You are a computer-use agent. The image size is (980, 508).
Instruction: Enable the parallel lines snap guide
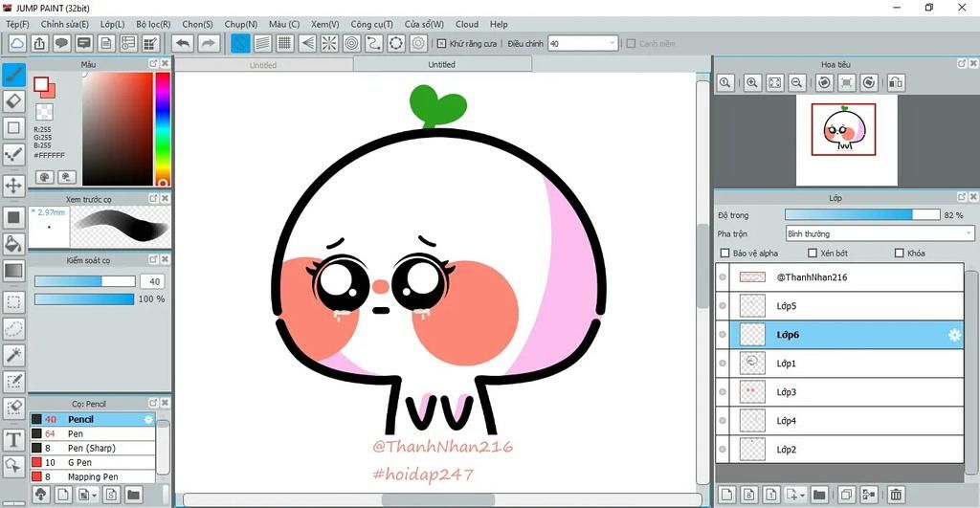262,43
